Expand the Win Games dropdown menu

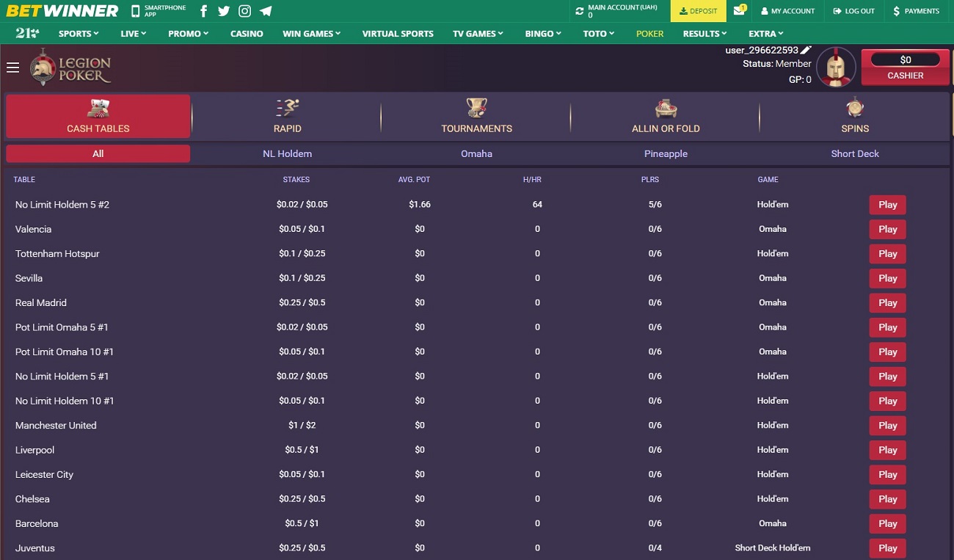(312, 33)
